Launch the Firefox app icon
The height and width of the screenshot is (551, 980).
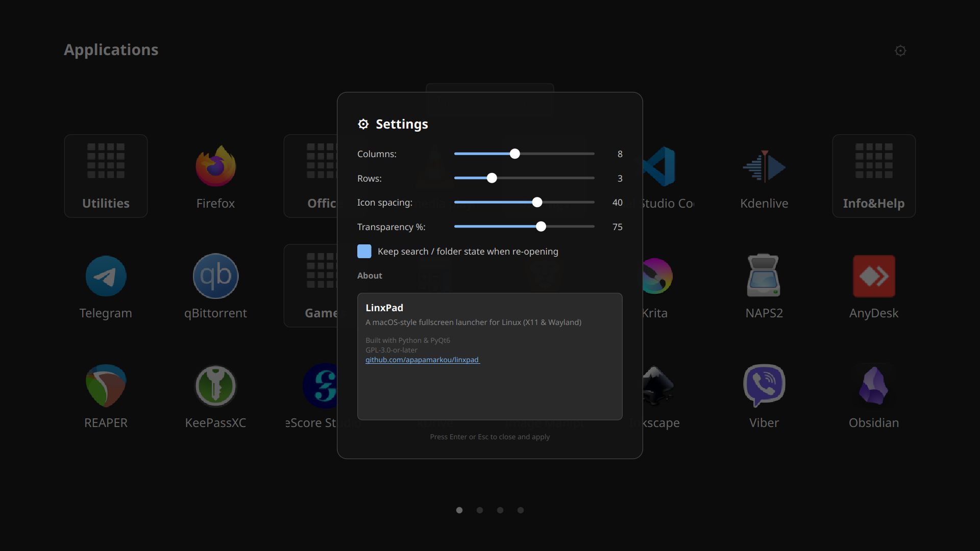tap(215, 167)
